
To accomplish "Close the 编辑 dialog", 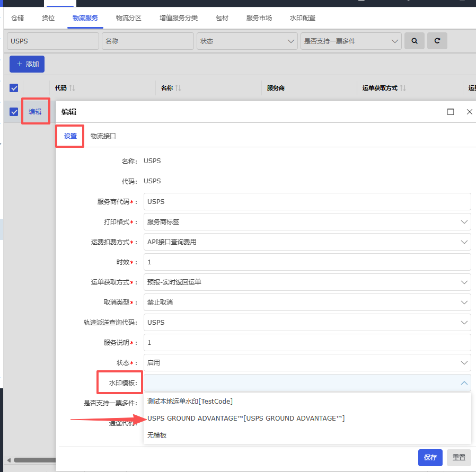I will (x=469, y=112).
